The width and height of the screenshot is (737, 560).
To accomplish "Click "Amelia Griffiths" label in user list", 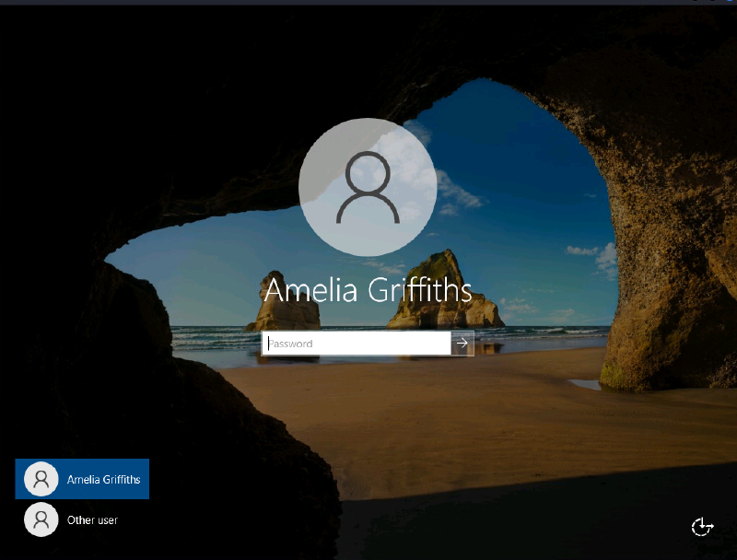I will [x=103, y=480].
